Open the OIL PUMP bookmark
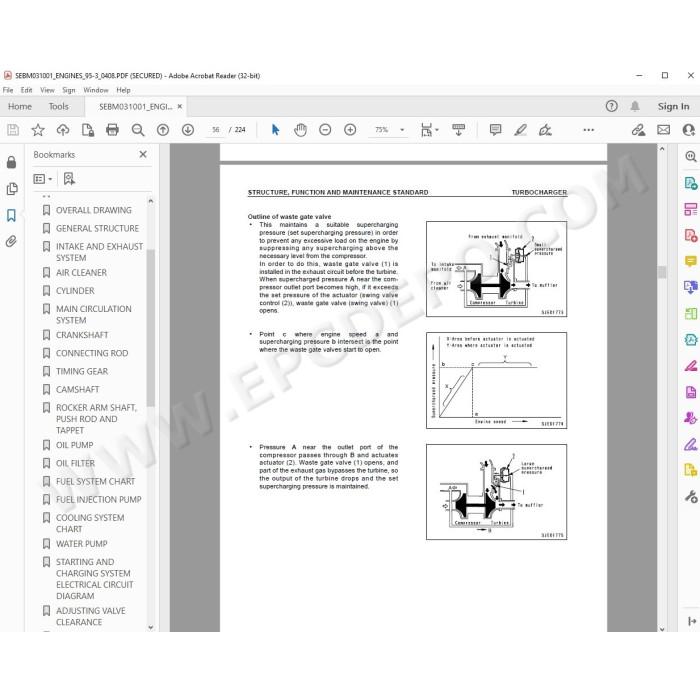The width and height of the screenshot is (700, 700). pyautogui.click(x=74, y=446)
